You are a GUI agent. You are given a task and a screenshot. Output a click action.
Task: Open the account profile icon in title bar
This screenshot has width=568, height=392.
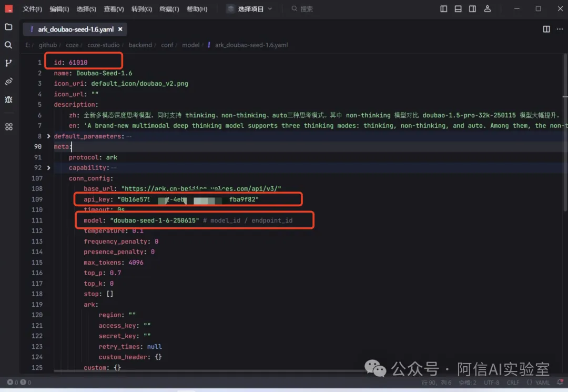click(488, 9)
